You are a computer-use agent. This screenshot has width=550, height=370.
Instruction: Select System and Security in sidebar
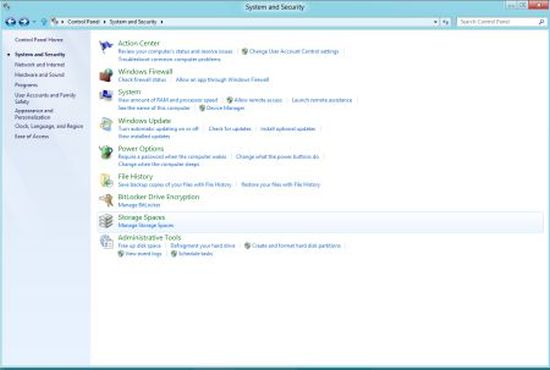tap(40, 54)
